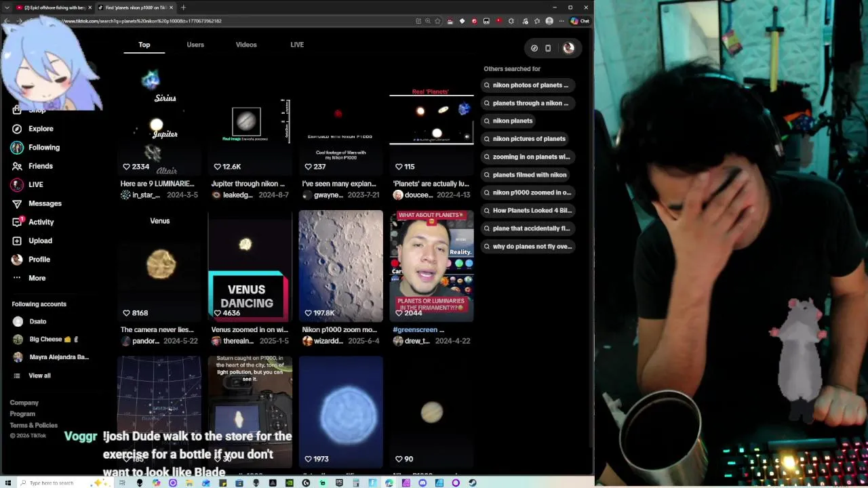Open the blue glowing planet video with 1973 likes
868x488 pixels.
(x=341, y=412)
